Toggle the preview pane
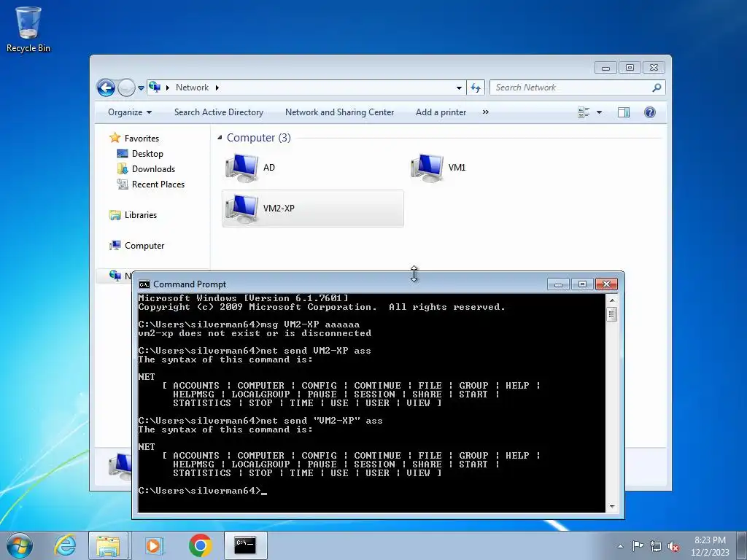 [x=623, y=112]
